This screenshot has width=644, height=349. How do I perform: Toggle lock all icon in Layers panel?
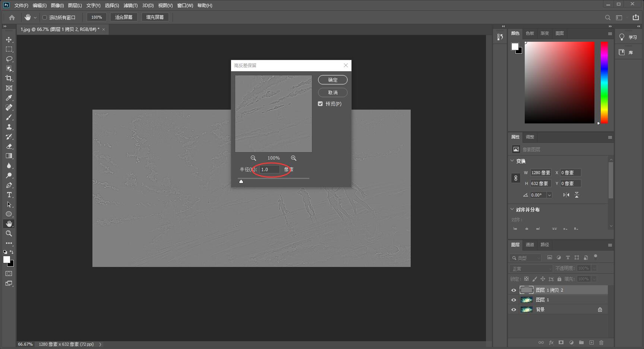click(559, 279)
